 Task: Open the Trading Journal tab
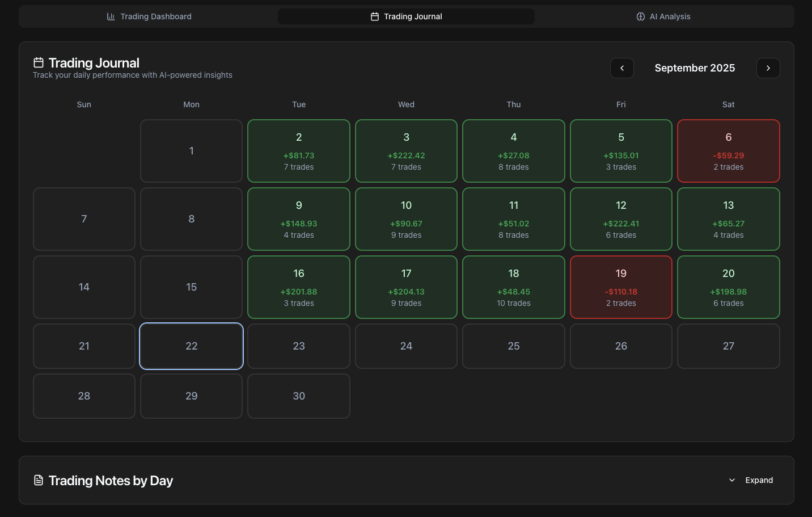[x=406, y=16]
